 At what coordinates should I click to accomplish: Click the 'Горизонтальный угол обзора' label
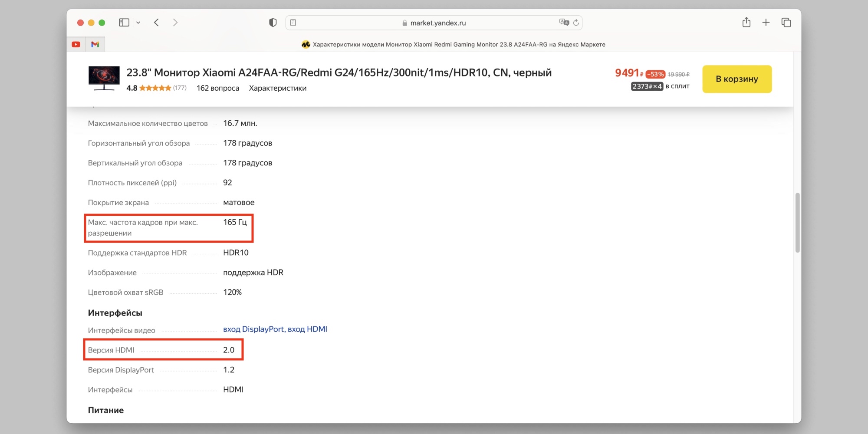click(139, 143)
